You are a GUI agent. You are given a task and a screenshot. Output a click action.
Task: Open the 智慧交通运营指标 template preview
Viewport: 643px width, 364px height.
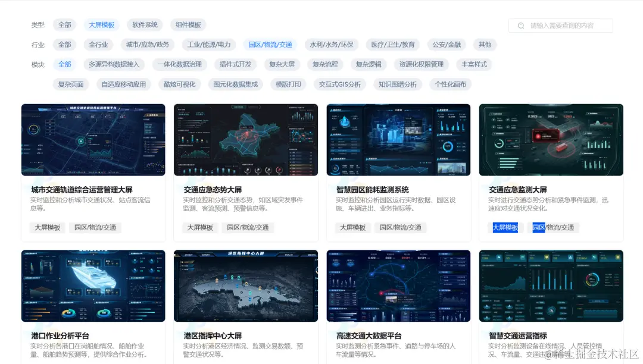(x=551, y=284)
